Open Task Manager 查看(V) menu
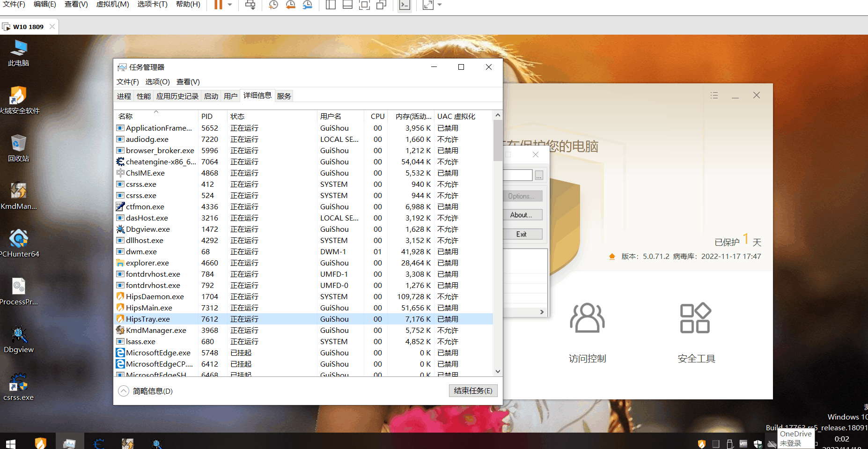 tap(188, 82)
